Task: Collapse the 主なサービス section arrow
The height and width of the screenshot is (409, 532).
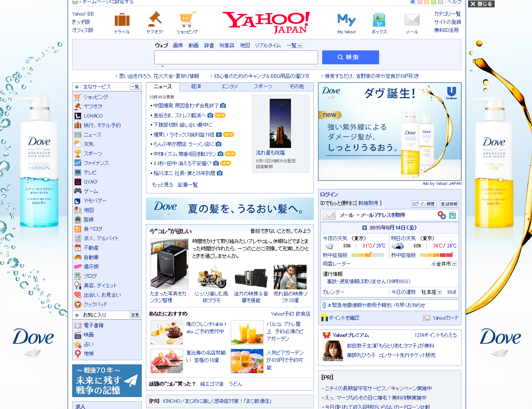Action: (77, 87)
